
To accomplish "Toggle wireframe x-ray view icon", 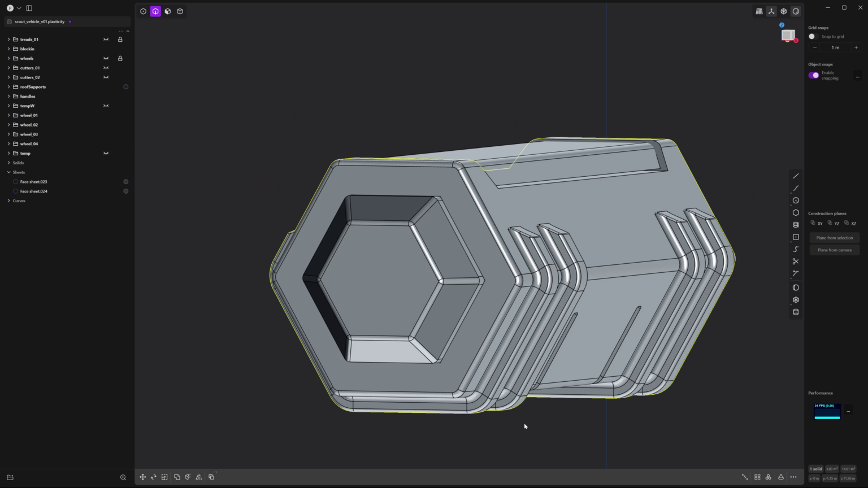I will tap(784, 11).
